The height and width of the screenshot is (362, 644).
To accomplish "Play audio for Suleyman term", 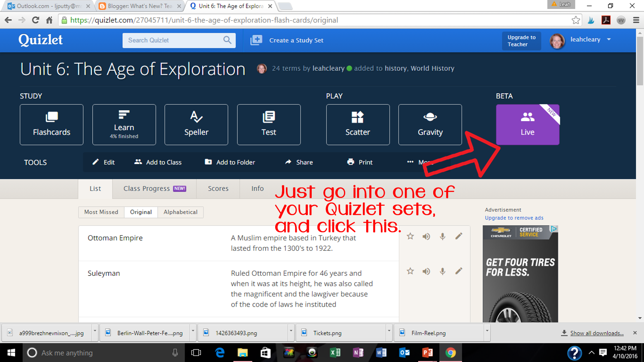I will pyautogui.click(x=426, y=271).
